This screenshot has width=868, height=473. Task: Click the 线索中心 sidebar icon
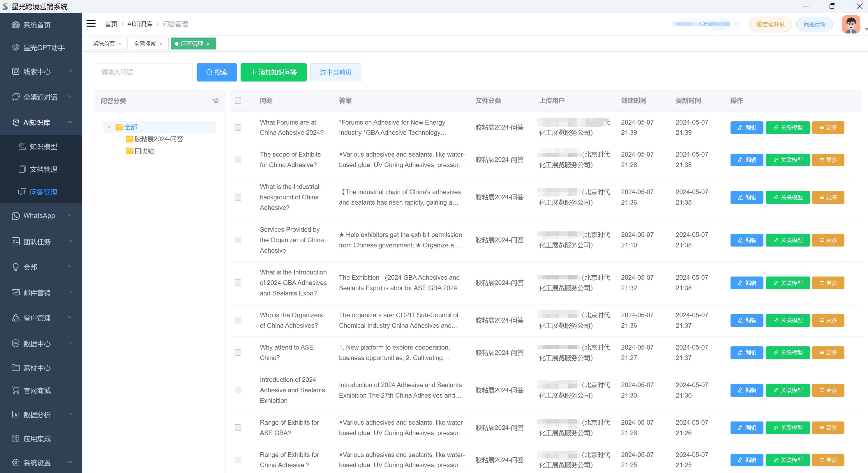click(x=15, y=71)
